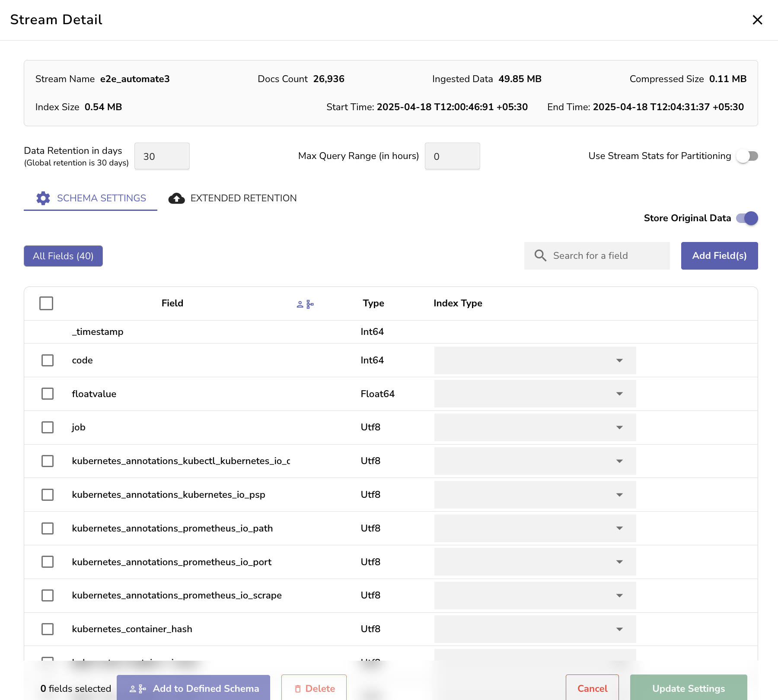Expand the Index Type dropdown for job

(x=620, y=427)
